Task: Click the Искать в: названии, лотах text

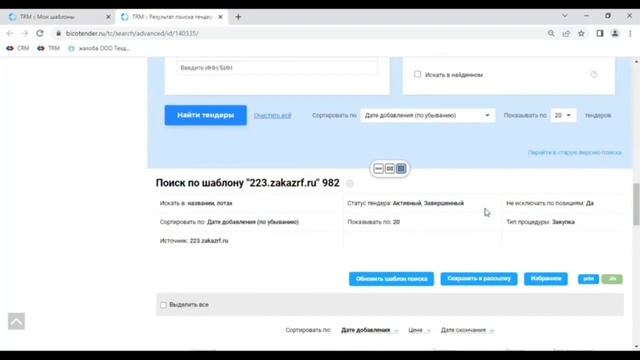Action: (196, 203)
